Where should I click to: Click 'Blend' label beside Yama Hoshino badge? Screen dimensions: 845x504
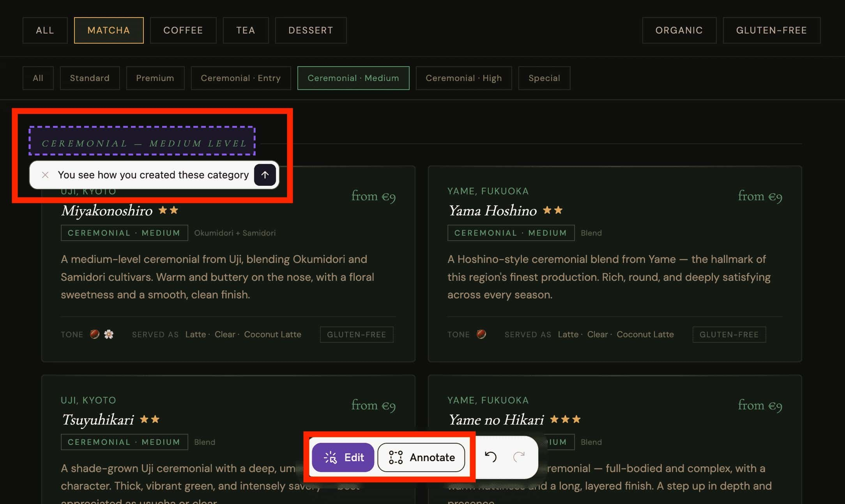click(x=591, y=233)
